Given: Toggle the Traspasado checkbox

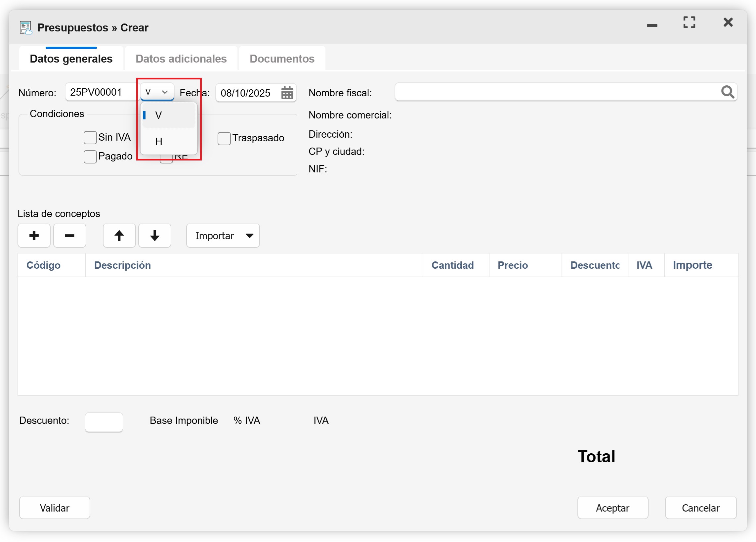Looking at the screenshot, I should tap(224, 138).
